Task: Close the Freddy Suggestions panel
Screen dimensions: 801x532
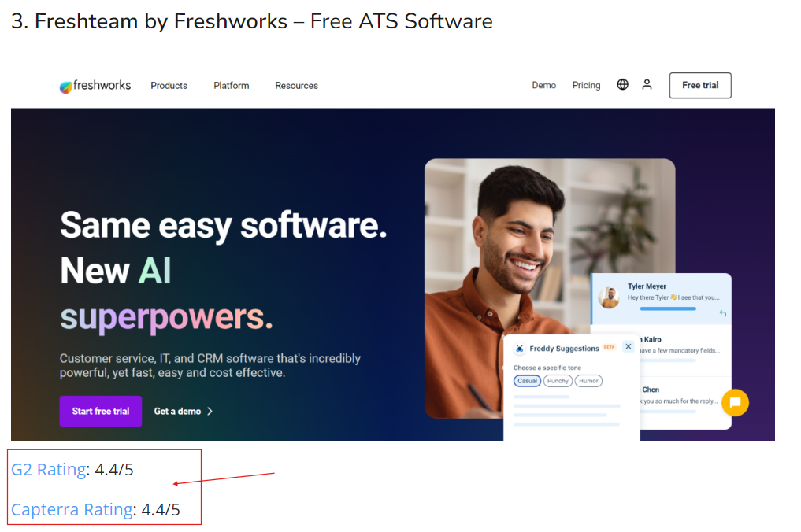Action: (629, 347)
